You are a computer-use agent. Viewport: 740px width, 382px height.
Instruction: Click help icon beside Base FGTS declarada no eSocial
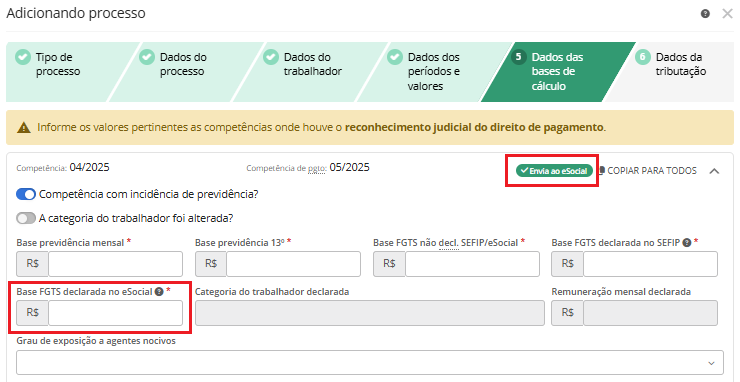[159, 292]
